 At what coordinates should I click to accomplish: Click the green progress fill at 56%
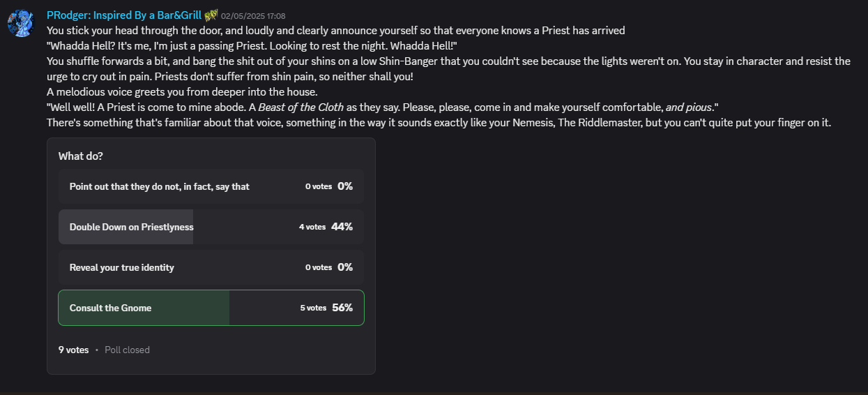tap(144, 308)
